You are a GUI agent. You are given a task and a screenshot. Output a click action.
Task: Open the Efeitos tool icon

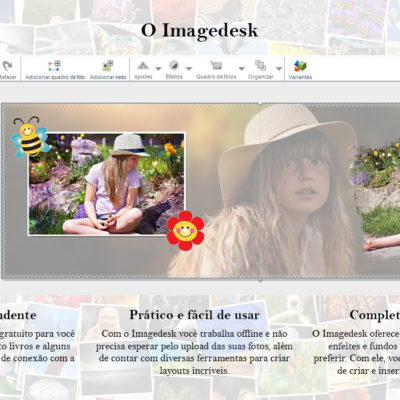click(x=174, y=65)
